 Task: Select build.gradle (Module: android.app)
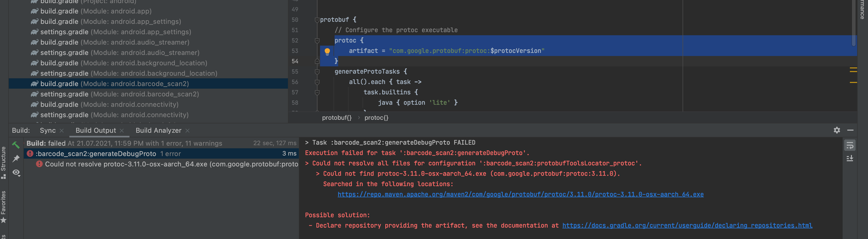point(96,11)
